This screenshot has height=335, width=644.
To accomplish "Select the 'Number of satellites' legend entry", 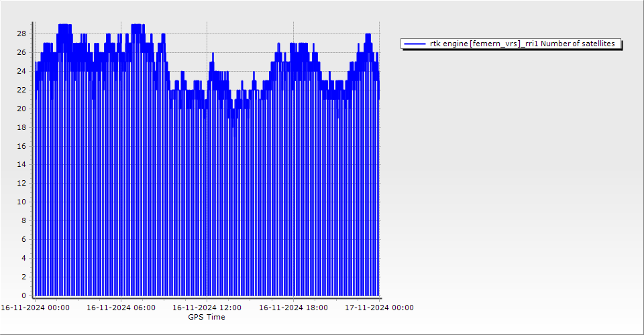I will (x=522, y=44).
